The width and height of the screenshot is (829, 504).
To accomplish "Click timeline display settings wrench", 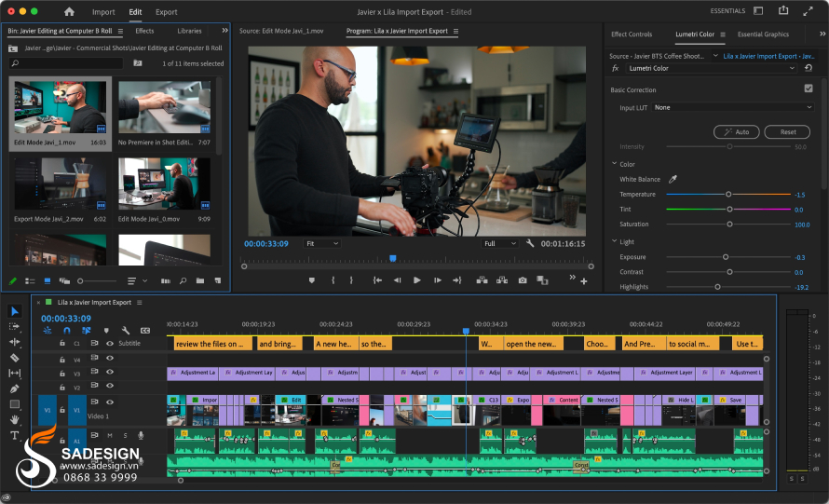I will coord(126,330).
